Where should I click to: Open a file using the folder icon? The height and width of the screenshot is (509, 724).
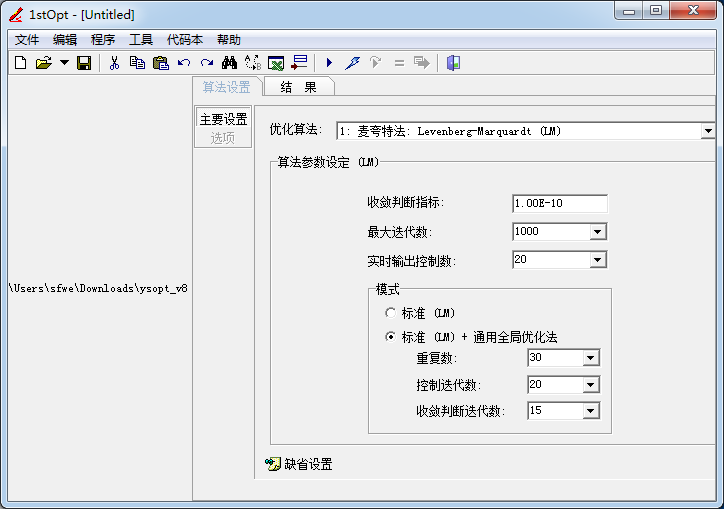coord(43,62)
